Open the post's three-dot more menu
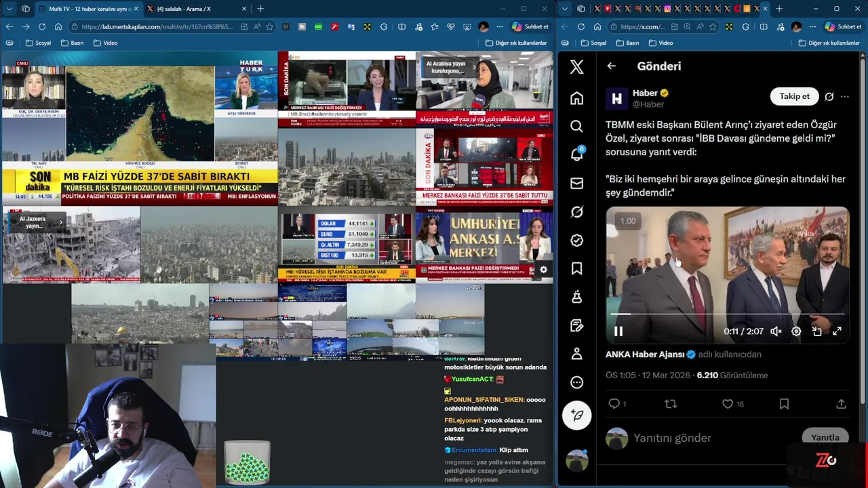Image resolution: width=868 pixels, height=488 pixels. click(x=844, y=96)
